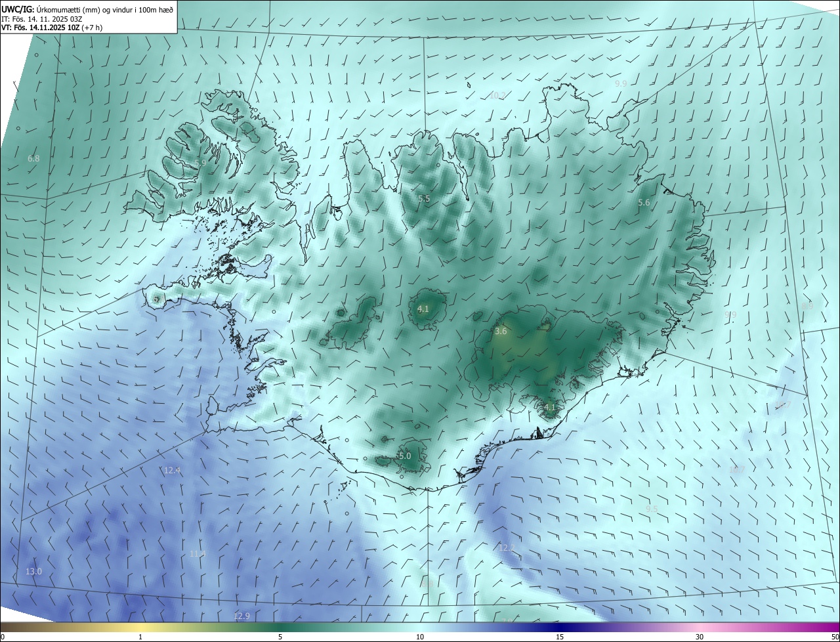Click the 9.9 value off the east coast

coord(730,315)
